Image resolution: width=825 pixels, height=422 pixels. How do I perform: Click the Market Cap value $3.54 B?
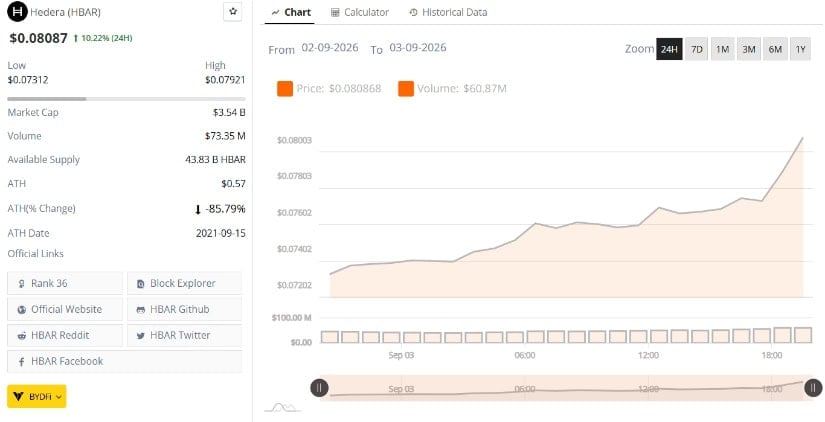(229, 113)
